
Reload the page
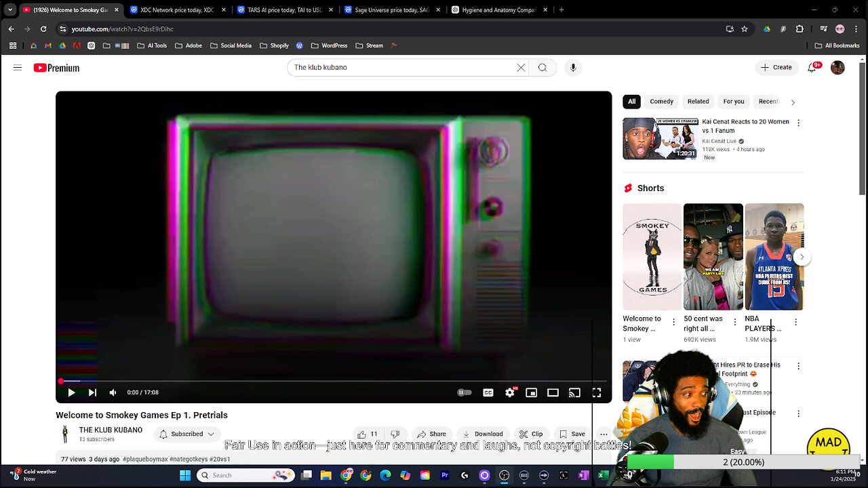(43, 29)
